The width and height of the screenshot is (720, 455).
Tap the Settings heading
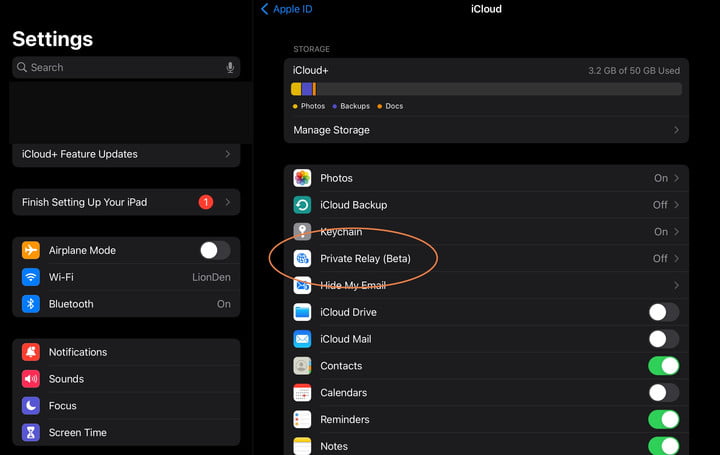53,39
